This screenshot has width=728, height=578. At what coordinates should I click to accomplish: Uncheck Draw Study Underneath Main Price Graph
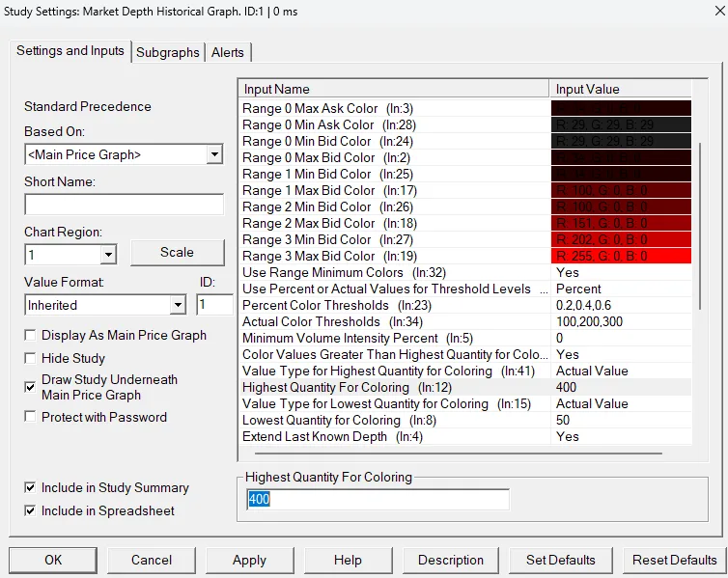coord(30,387)
